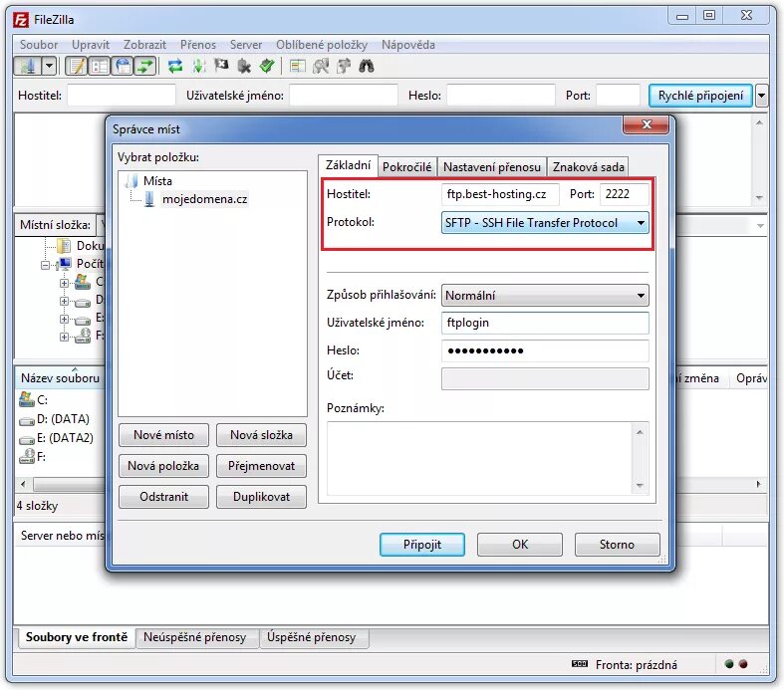
Task: Open the Rychlé připojení history dropdown arrow
Action: point(761,96)
